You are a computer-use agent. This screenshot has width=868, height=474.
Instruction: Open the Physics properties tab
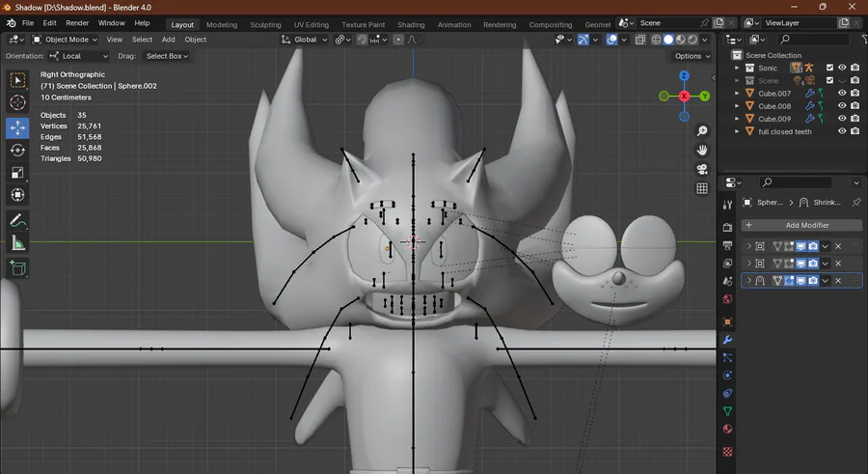[x=727, y=376]
